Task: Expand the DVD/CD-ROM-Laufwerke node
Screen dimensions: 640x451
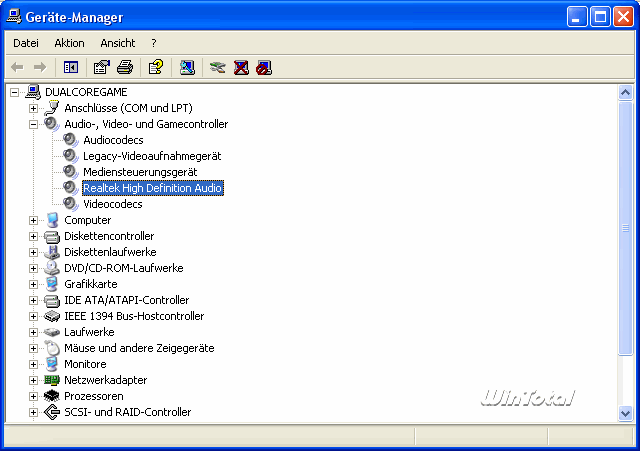Action: [33, 268]
